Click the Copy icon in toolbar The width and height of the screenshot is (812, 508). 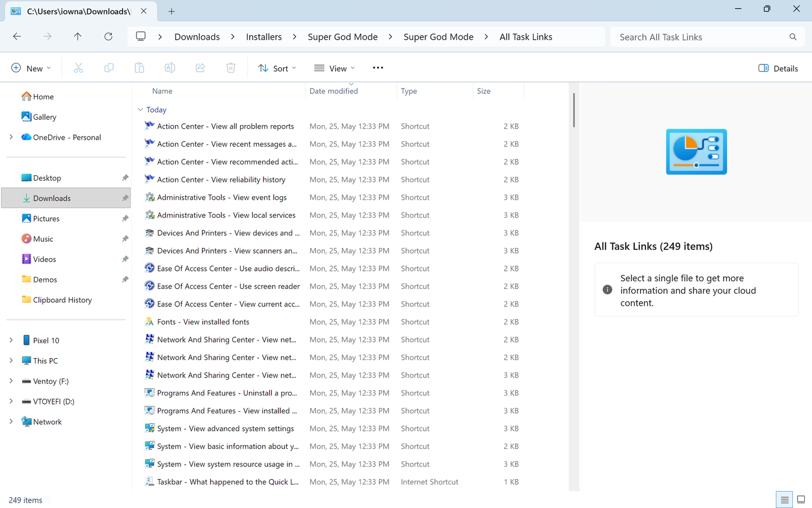[x=109, y=68]
